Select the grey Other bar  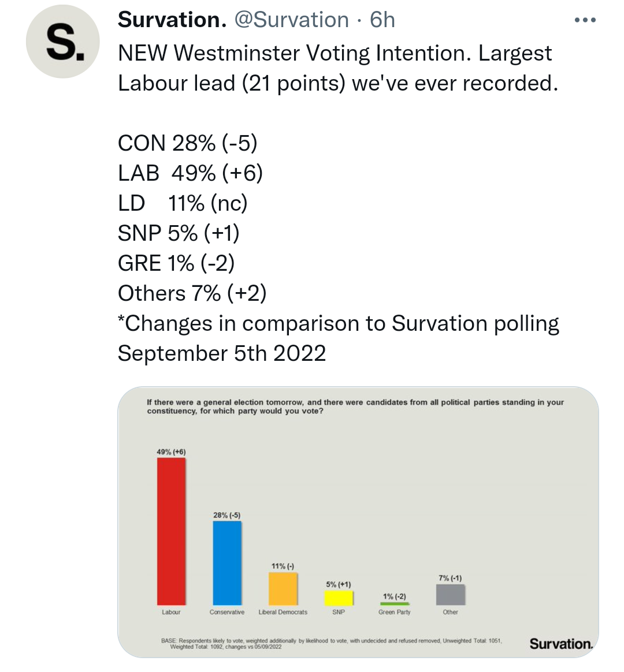coord(450,595)
